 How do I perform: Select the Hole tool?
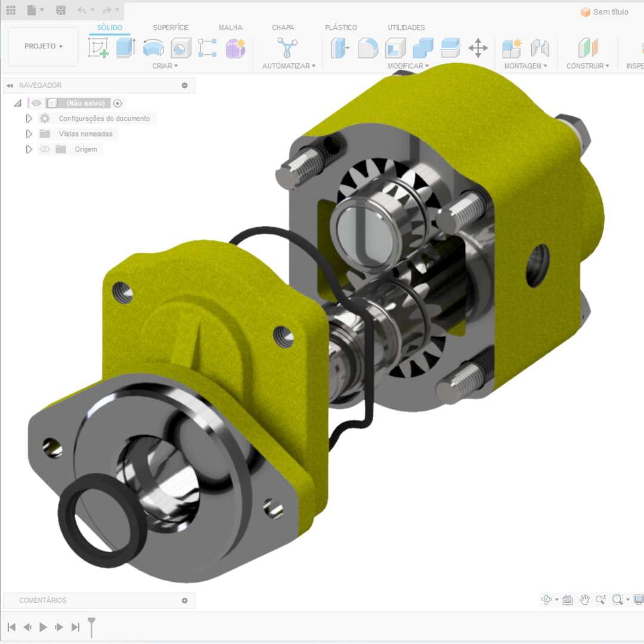click(x=181, y=48)
